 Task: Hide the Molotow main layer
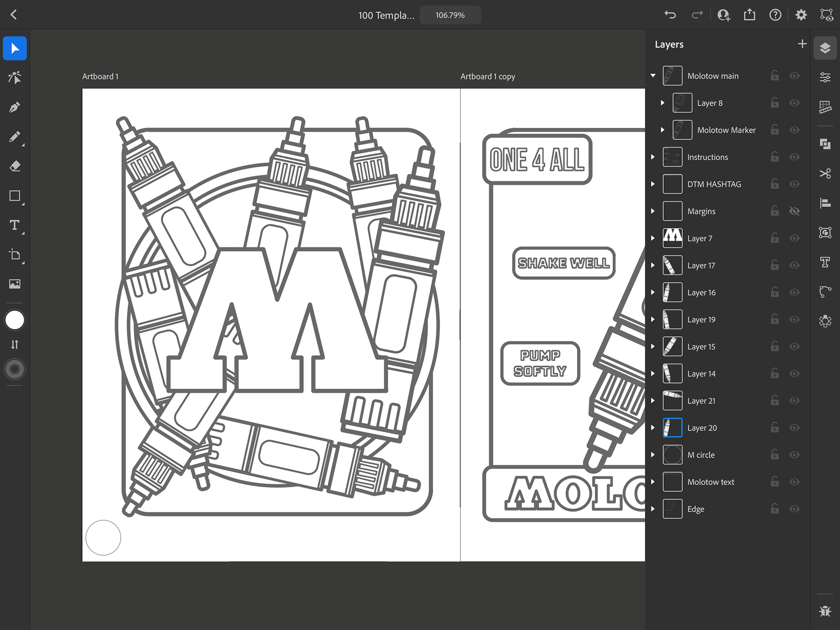[794, 76]
